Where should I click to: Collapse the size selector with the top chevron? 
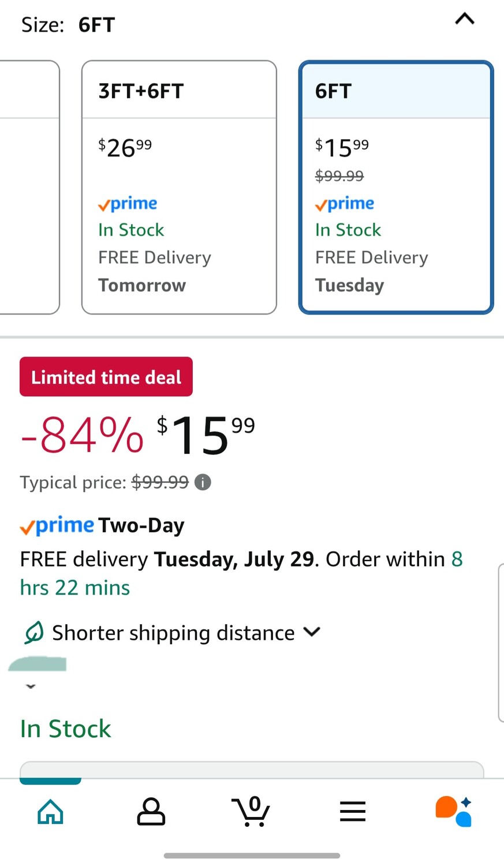464,19
